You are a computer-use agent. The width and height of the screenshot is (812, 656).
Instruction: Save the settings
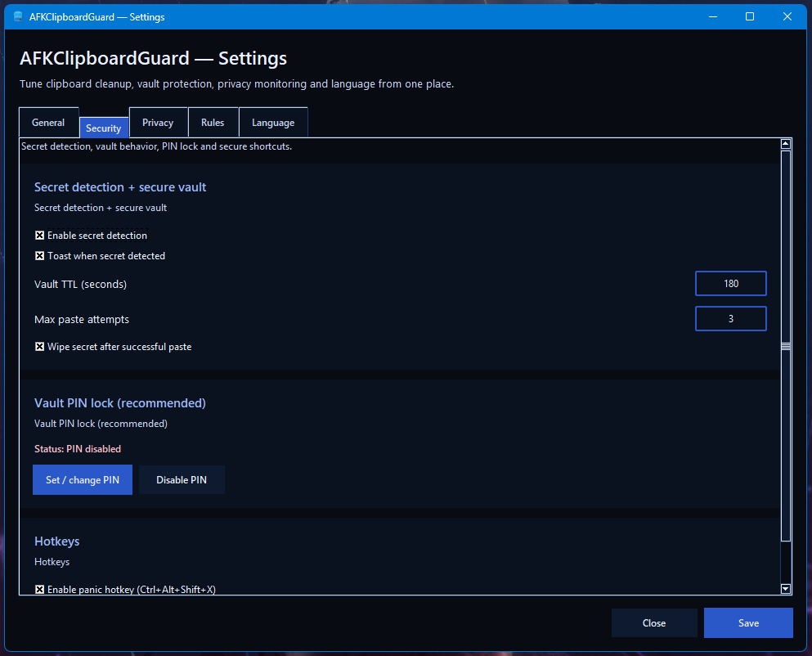tap(748, 623)
